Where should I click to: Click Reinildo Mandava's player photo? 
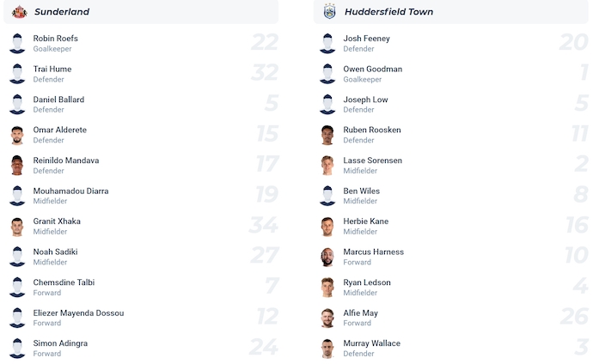tap(17, 166)
